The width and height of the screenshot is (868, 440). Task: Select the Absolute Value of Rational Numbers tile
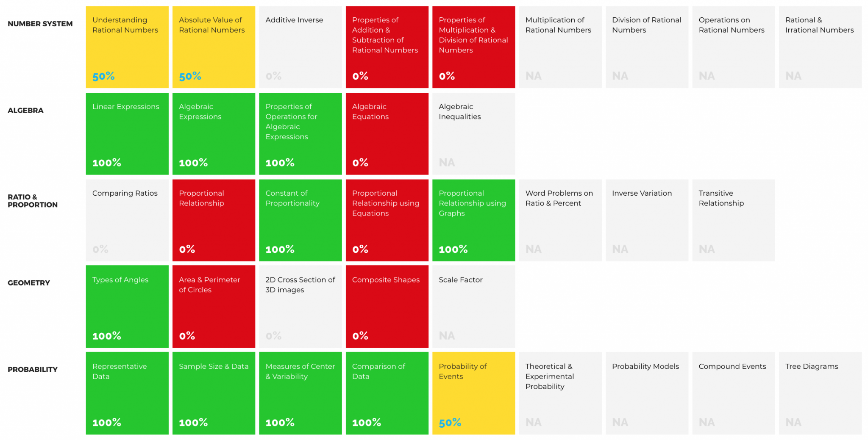[214, 47]
